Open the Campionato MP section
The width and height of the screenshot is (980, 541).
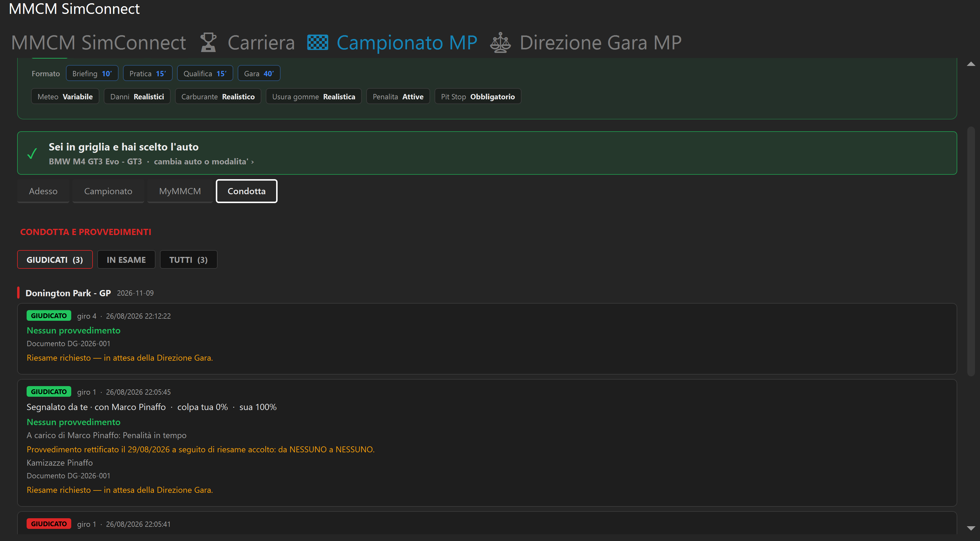[407, 42]
